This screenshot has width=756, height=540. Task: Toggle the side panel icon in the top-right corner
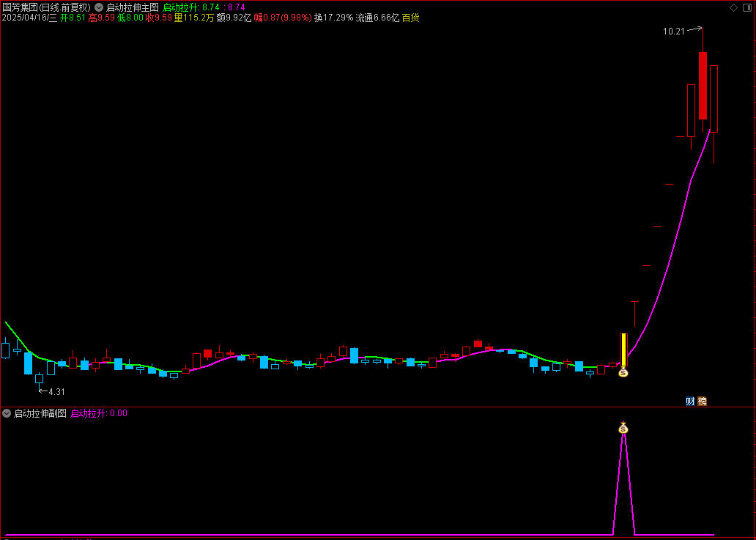pos(746,7)
